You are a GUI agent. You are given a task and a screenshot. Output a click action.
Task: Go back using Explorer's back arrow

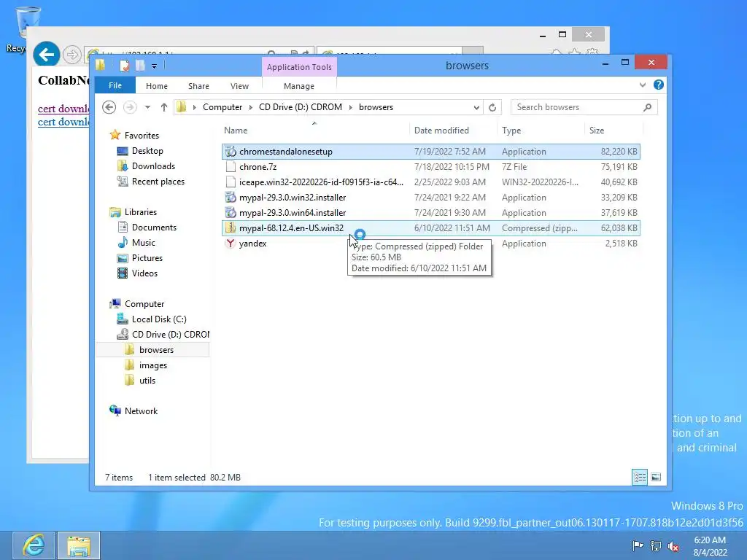[109, 107]
